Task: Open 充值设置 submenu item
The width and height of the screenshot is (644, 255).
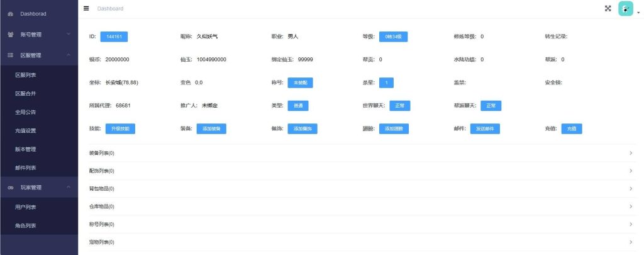Action: pos(39,131)
